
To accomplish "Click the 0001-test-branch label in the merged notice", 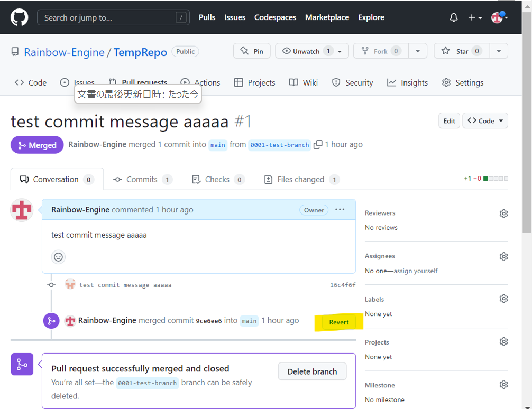I will click(147, 383).
